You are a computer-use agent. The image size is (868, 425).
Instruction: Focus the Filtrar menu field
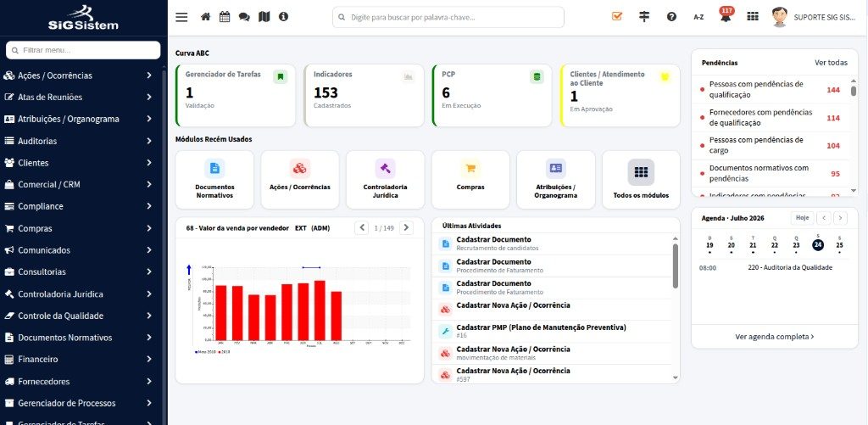[83, 50]
